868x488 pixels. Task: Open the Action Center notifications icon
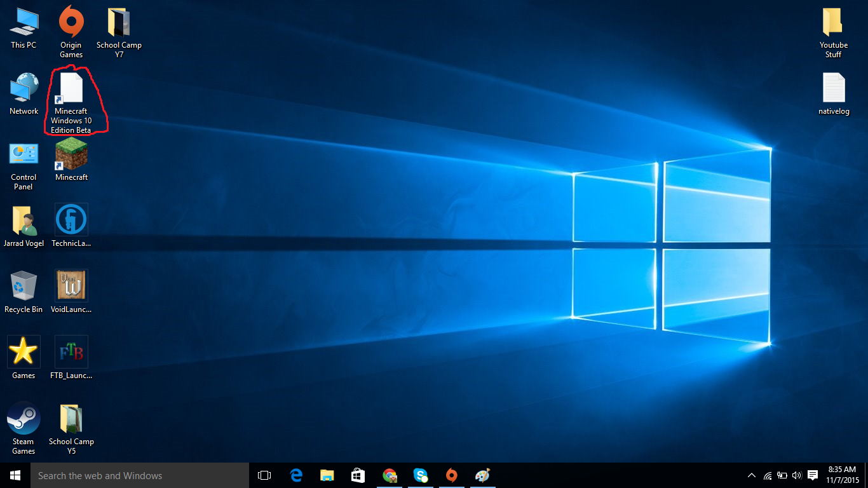[x=812, y=475]
